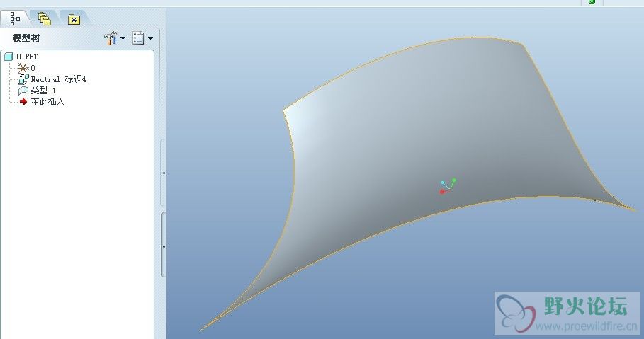Click the 模型树 panel title
This screenshot has width=644, height=339.
pyautogui.click(x=26, y=38)
